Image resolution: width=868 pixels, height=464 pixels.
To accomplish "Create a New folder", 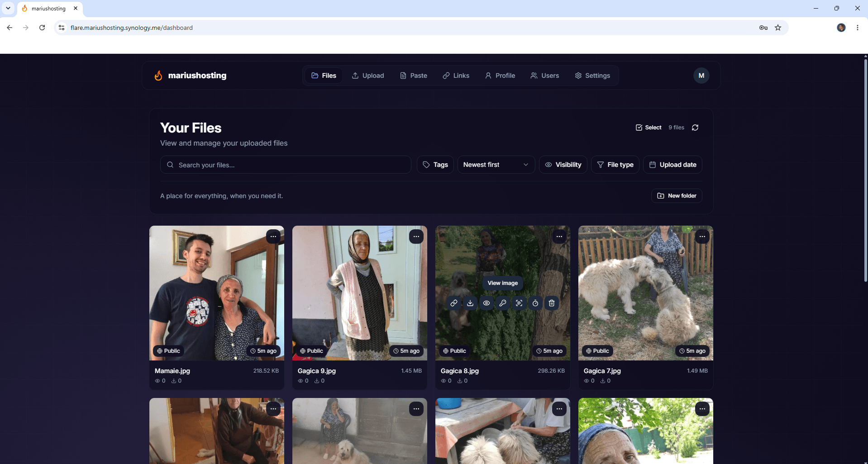I will (677, 196).
